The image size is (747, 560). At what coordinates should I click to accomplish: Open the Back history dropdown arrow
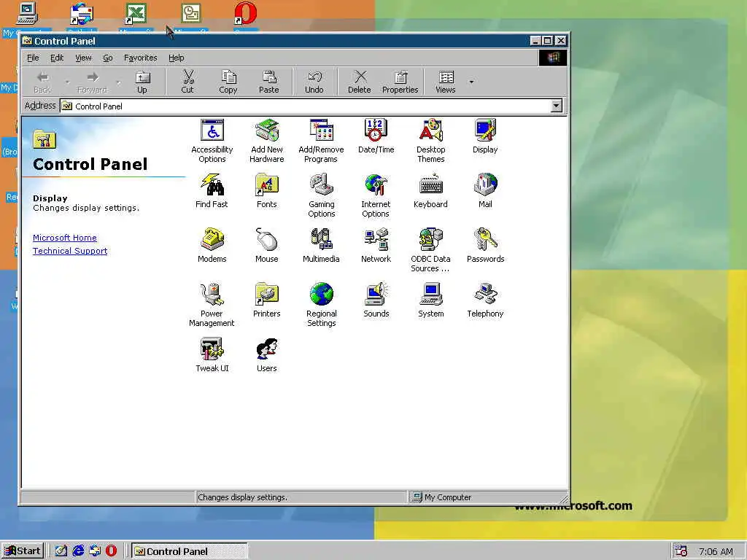click(x=67, y=82)
